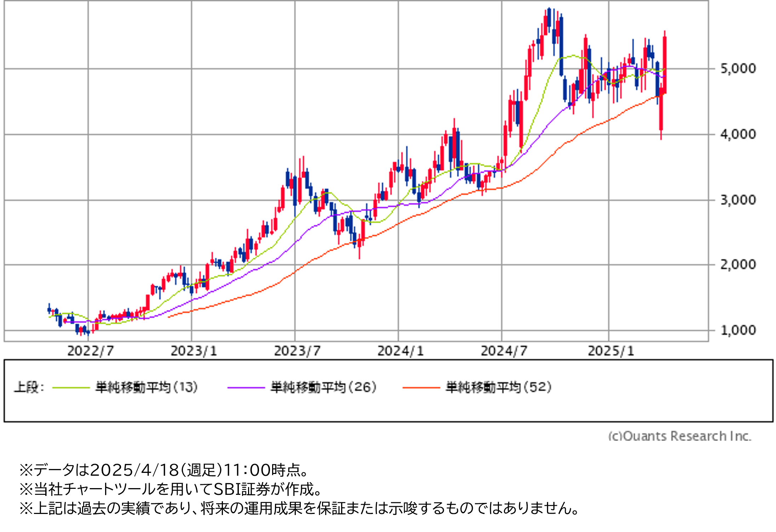The width and height of the screenshot is (776, 532).
Task: Click the 2,000 price axis label
Action: [x=738, y=265]
